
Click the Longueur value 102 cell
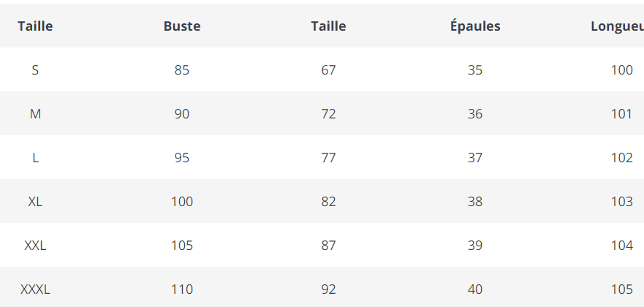point(621,158)
